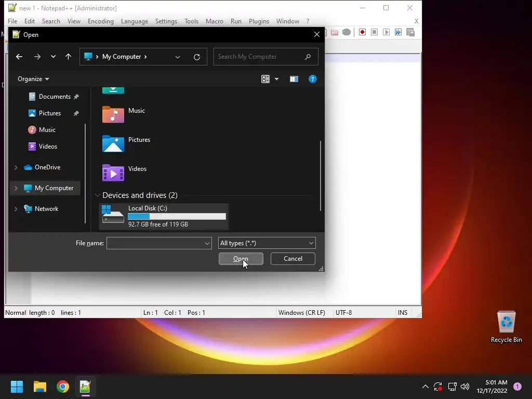Show the preview pane
Screen dimensions: 532x399
[294, 79]
